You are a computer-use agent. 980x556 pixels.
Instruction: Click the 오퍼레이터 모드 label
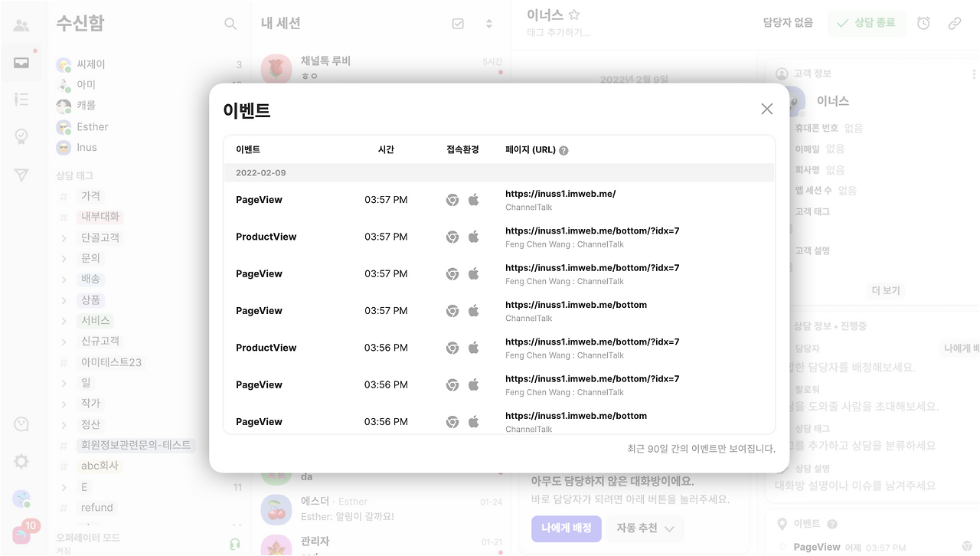pyautogui.click(x=88, y=538)
